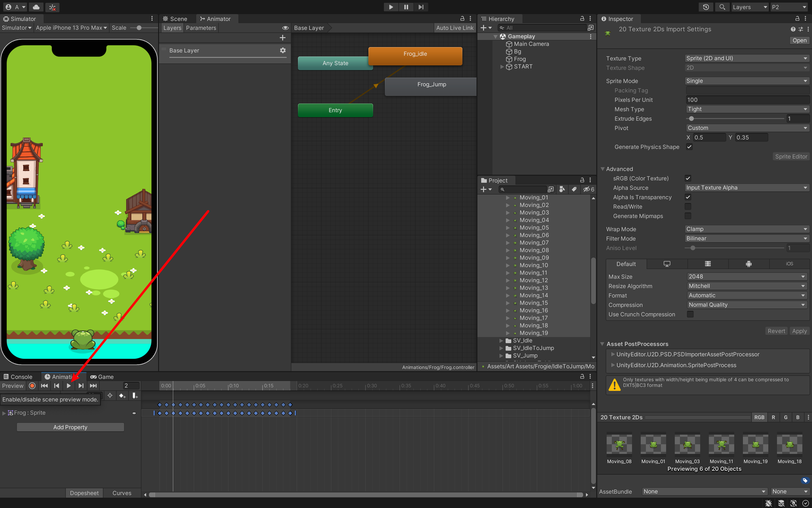The height and width of the screenshot is (508, 812).
Task: Add animation event marker
Action: coord(135,396)
